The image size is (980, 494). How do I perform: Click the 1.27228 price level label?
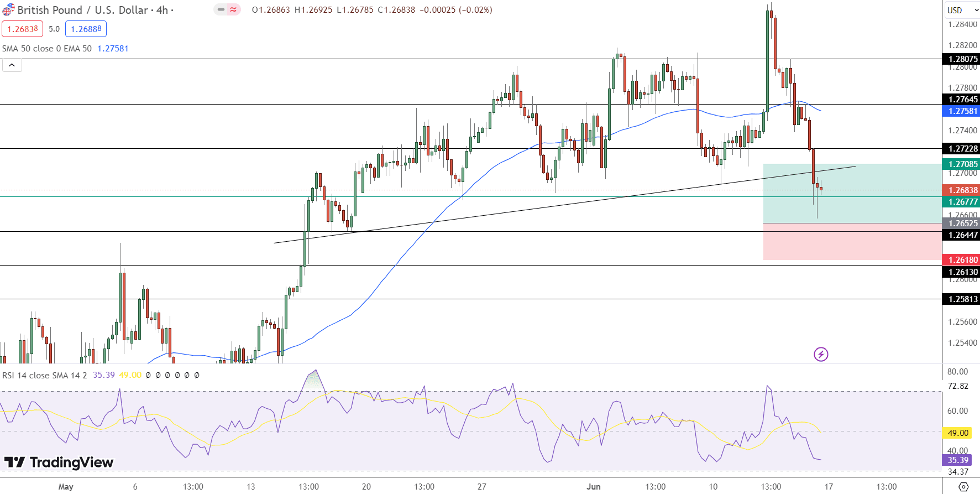pos(961,149)
